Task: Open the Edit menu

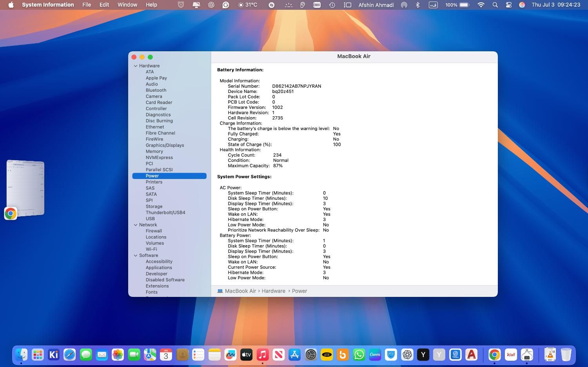Action: pyautogui.click(x=104, y=5)
